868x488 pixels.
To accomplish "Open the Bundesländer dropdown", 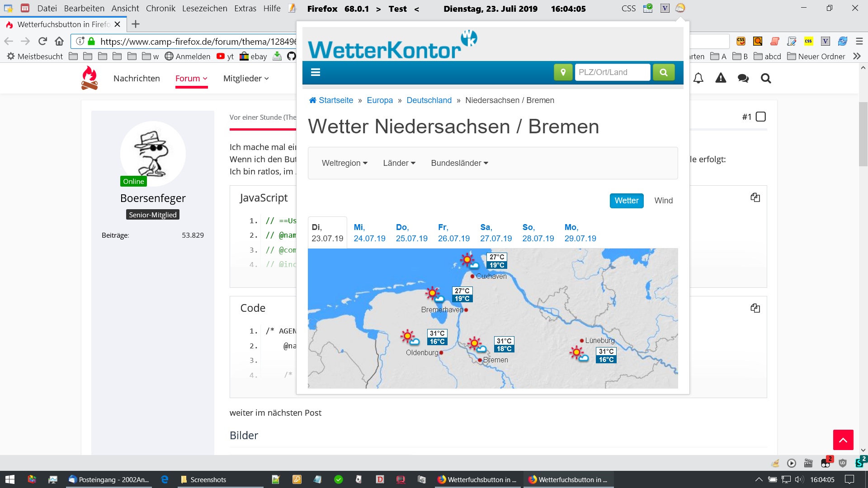I will (459, 163).
